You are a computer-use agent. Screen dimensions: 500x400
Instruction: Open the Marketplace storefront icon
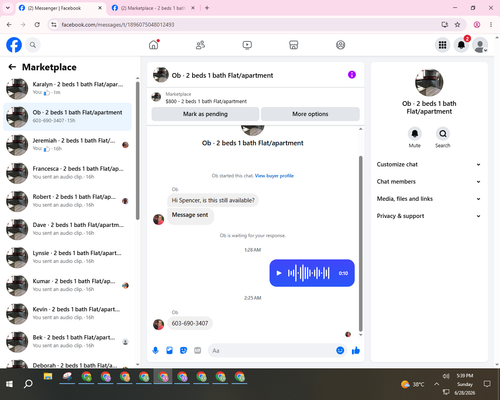pos(294,45)
